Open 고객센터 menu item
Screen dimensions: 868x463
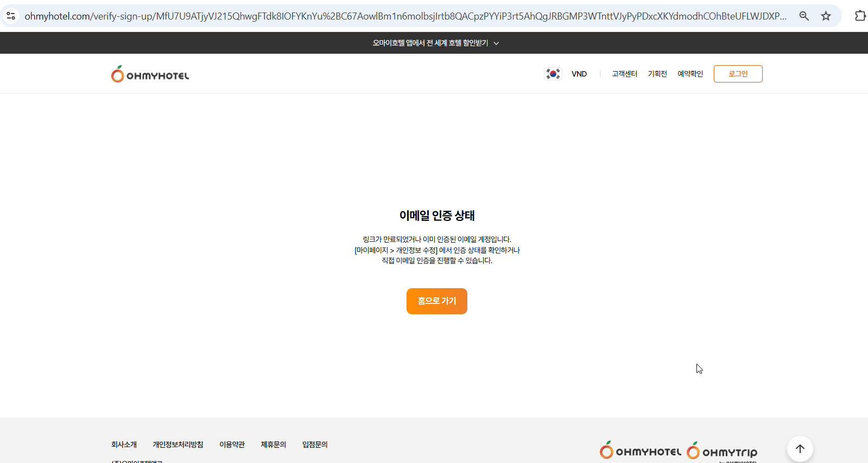point(625,74)
